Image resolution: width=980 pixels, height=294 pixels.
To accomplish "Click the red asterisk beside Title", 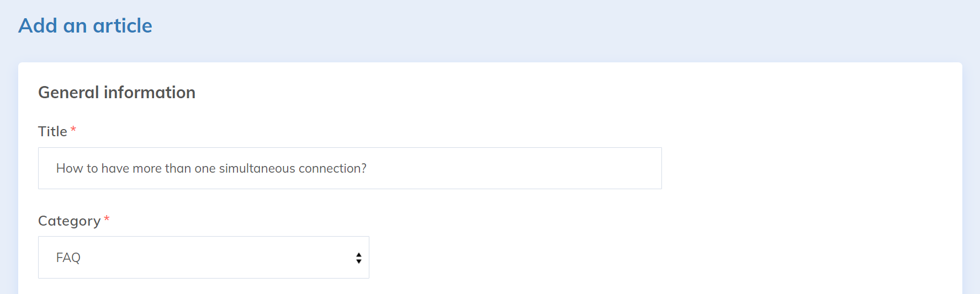I will tap(73, 130).
